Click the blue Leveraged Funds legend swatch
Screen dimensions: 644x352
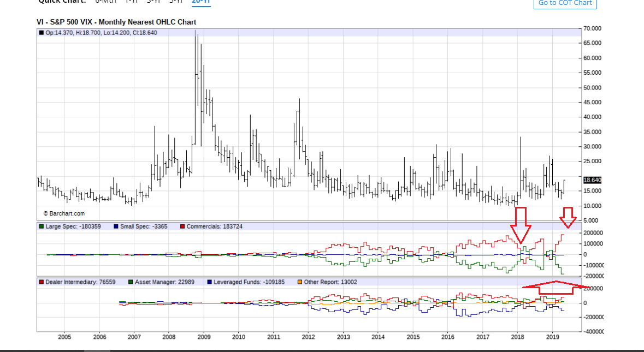pyautogui.click(x=209, y=282)
